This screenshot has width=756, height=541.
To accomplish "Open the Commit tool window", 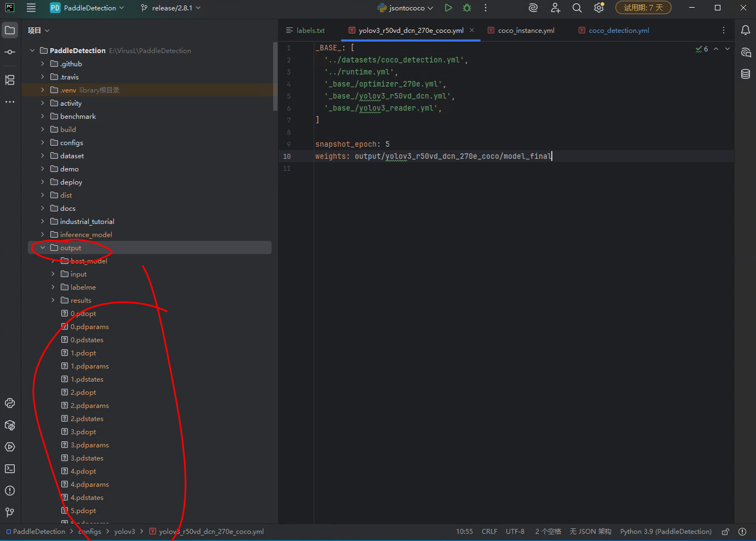I will 10,52.
